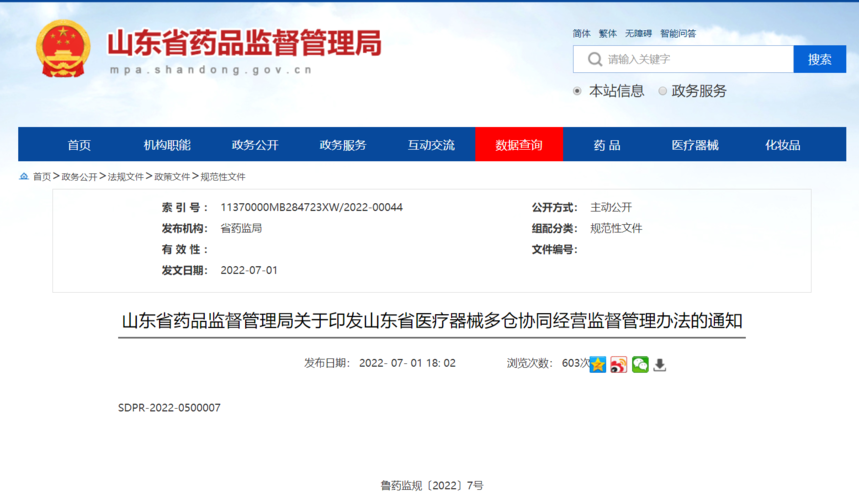
Task: Open the 医疗器械 navigation tab
Action: pyautogui.click(x=695, y=145)
